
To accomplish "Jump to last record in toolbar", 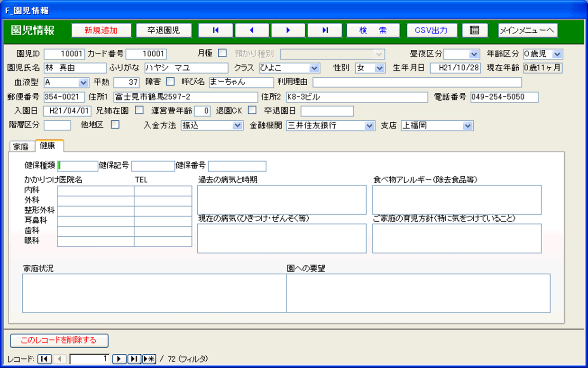I will pyautogui.click(x=325, y=30).
